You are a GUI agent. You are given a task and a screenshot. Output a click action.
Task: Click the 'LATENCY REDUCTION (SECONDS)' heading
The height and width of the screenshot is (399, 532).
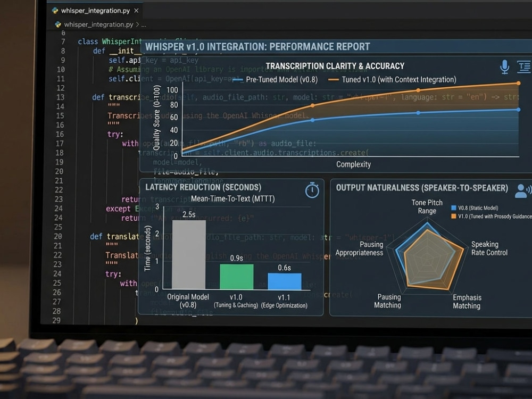pyautogui.click(x=203, y=187)
